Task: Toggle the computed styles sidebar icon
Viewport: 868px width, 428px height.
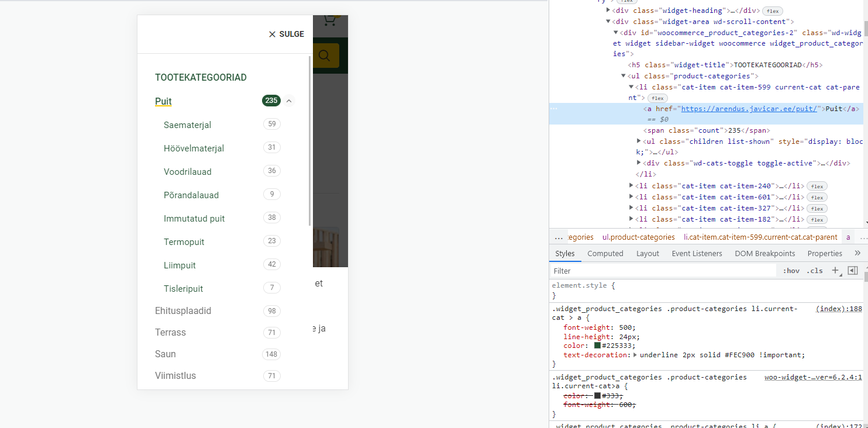Action: point(852,271)
